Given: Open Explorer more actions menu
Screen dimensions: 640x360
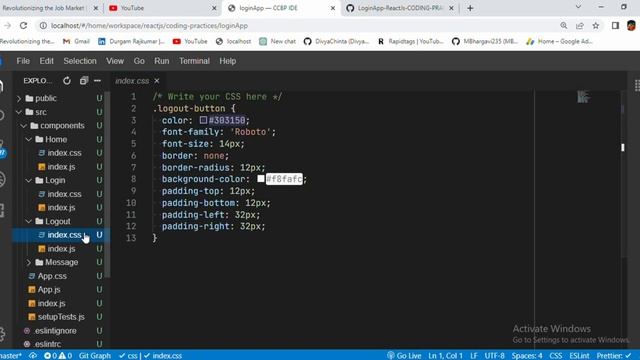Looking at the screenshot, I should coord(97,81).
